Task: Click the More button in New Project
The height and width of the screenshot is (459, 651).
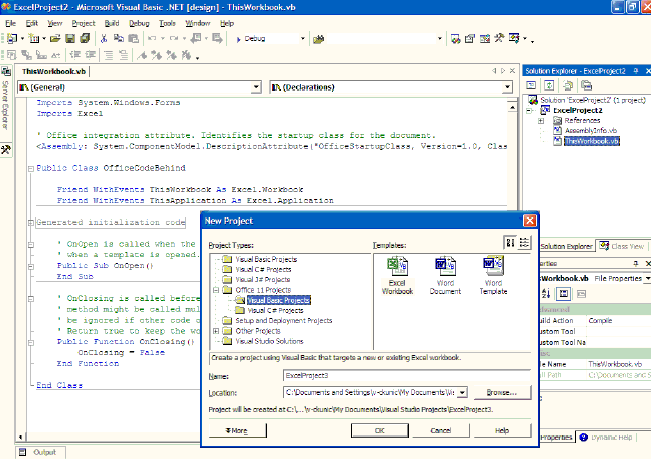Action: 237,430
